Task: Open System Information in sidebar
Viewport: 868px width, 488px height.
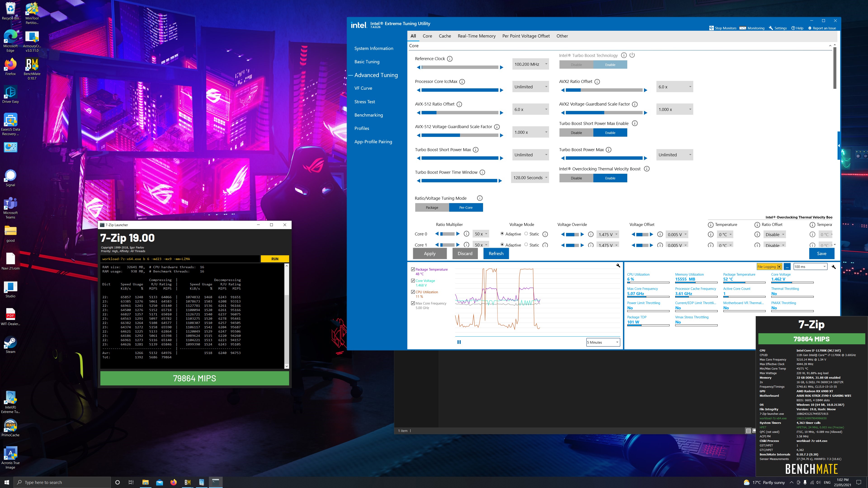Action: pos(374,49)
